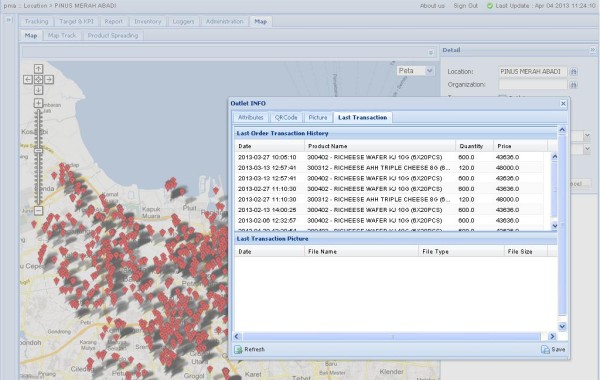Pan the map up with the arrow
This screenshot has width=600, height=380.
38,69
